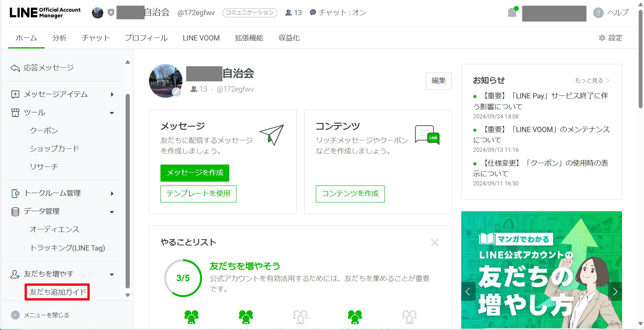The height and width of the screenshot is (330, 644).
Task: Click the 友だちを増やす add-person icon
Action: [x=15, y=274]
